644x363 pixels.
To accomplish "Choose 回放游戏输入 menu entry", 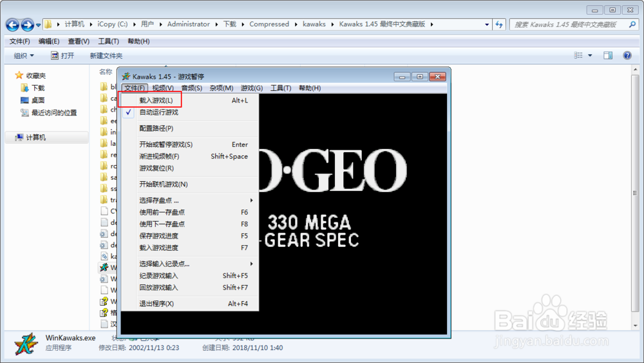I will [x=189, y=288].
